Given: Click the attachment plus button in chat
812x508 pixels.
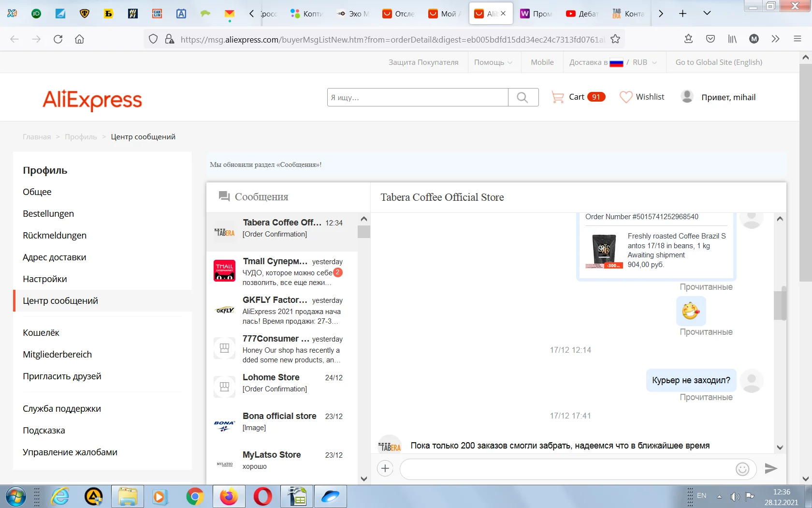Looking at the screenshot, I should [385, 468].
